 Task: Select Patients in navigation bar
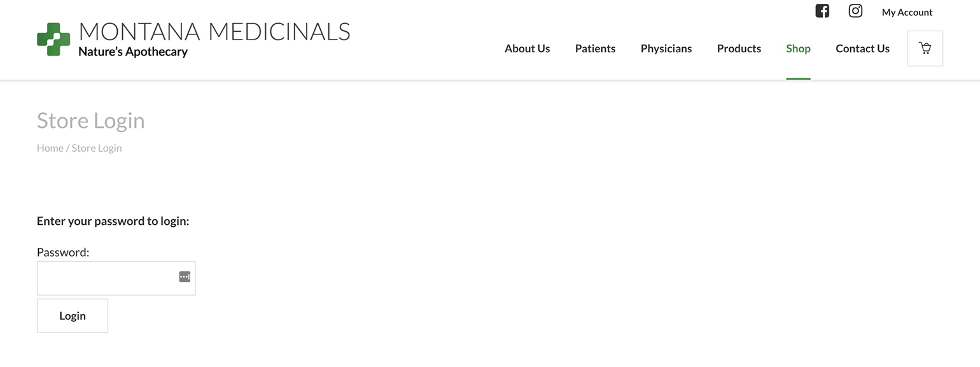595,48
